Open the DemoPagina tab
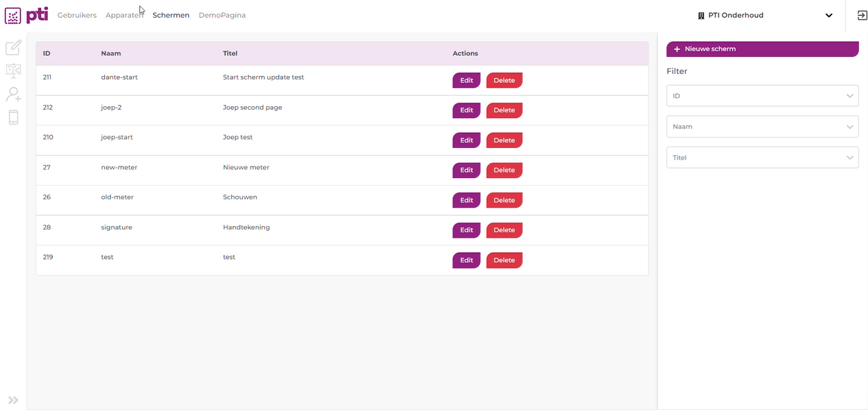 click(x=222, y=15)
